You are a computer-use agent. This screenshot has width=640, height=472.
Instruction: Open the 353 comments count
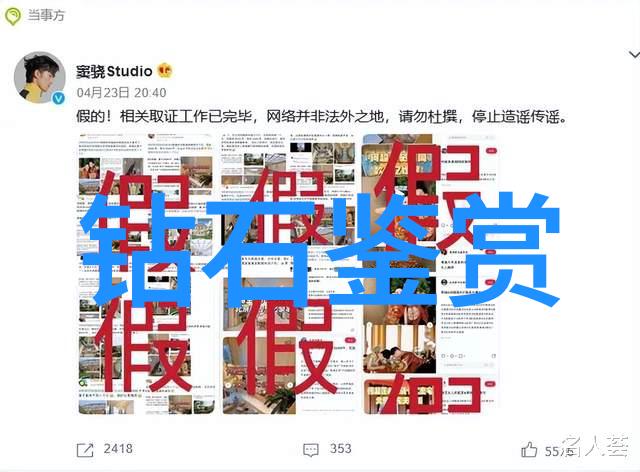[x=340, y=449]
